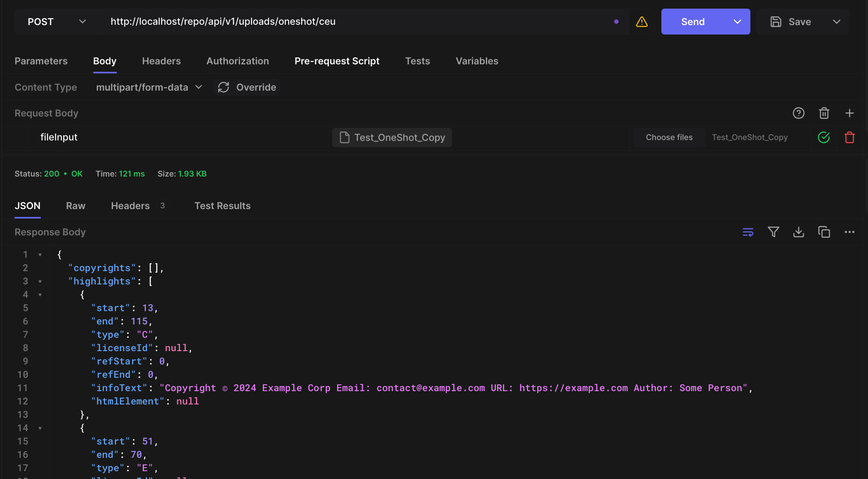Click the "copyrights" key on line 2
The height and width of the screenshot is (479, 868).
[102, 268]
